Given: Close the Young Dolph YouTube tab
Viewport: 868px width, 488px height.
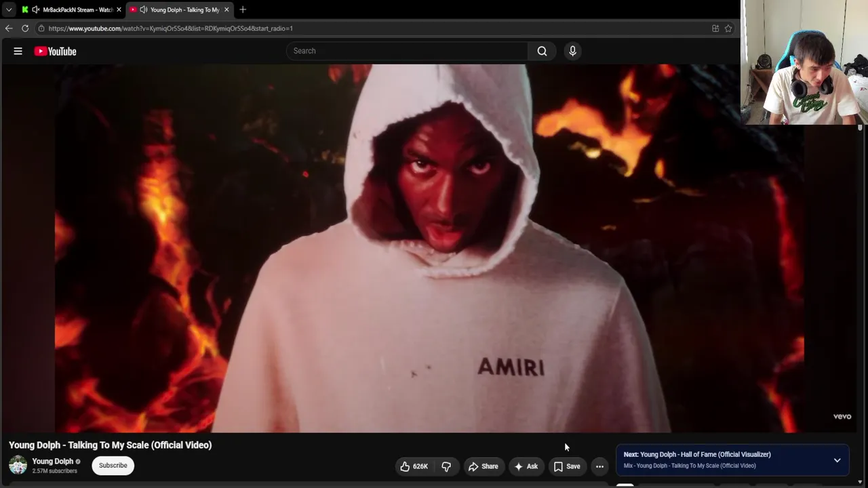Looking at the screenshot, I should coord(226,9).
